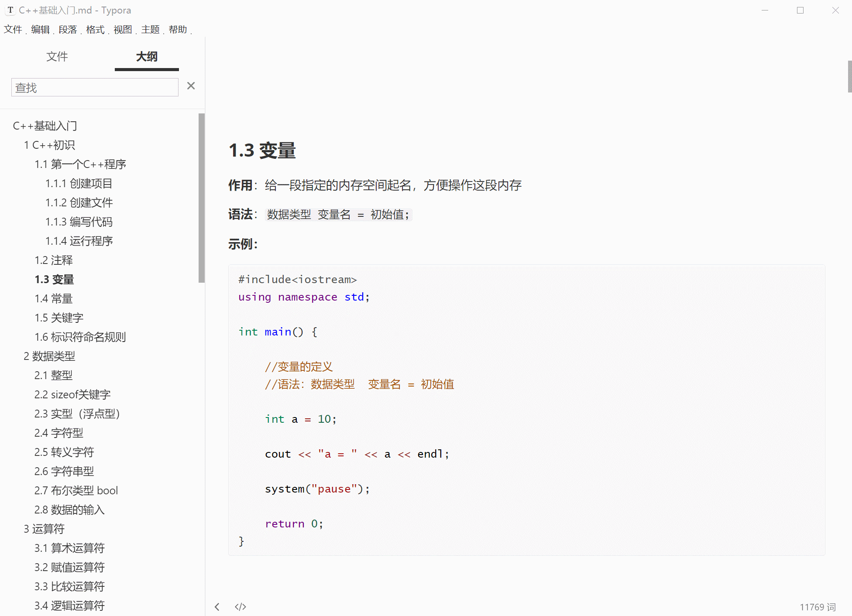
Task: Go to 1.1 第一个C++程序 outline item
Action: click(x=80, y=164)
